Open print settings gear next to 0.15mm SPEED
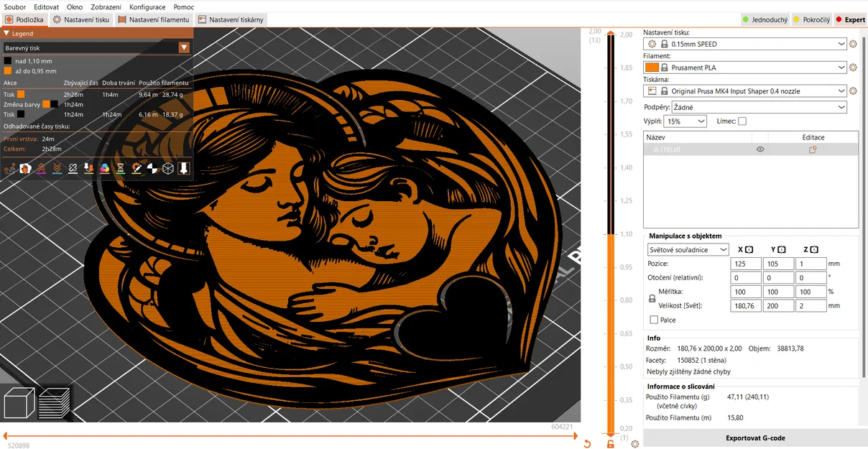 click(x=854, y=44)
